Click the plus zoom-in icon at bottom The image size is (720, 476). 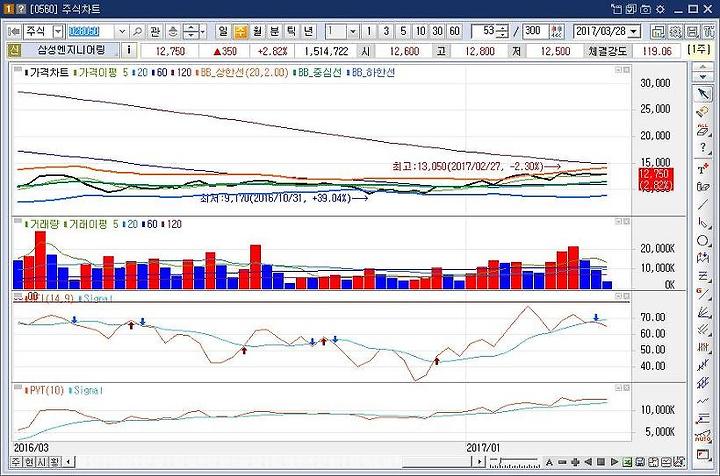point(575,462)
